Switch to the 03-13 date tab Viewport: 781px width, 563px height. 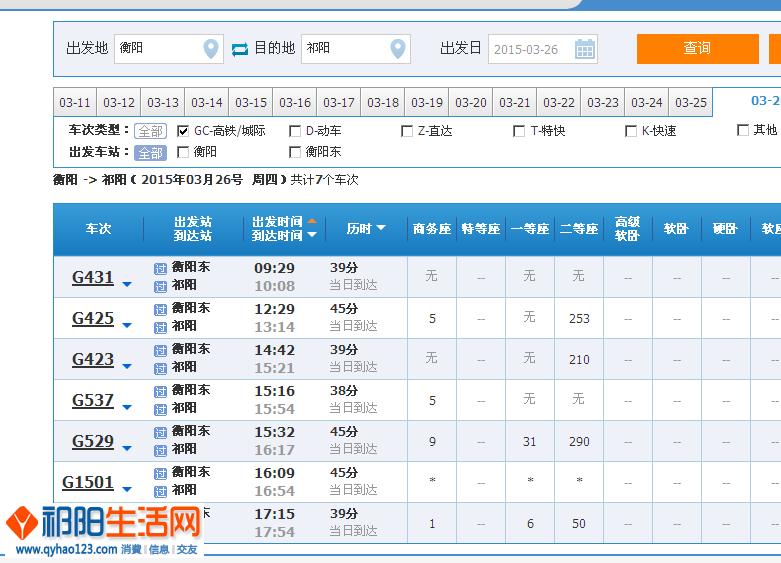(163, 102)
